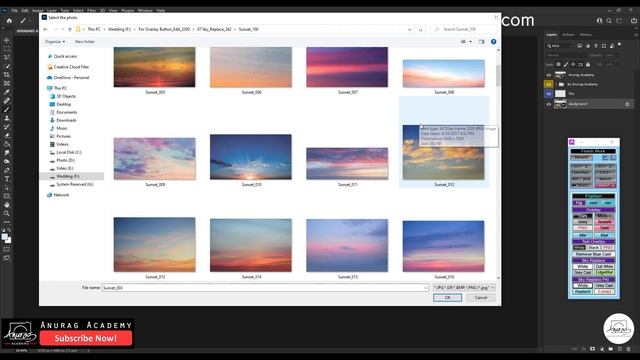Click the Flip button in plugin panel
The width and height of the screenshot is (640, 360).
[579, 202]
